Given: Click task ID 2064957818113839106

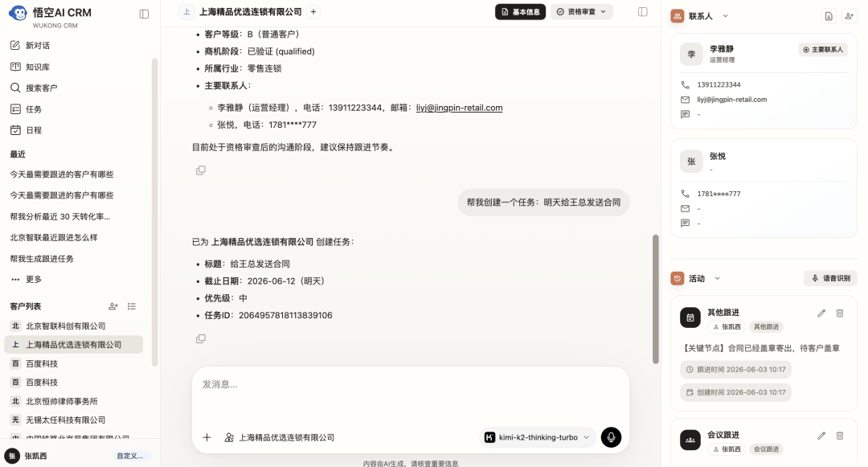Looking at the screenshot, I should 285,315.
